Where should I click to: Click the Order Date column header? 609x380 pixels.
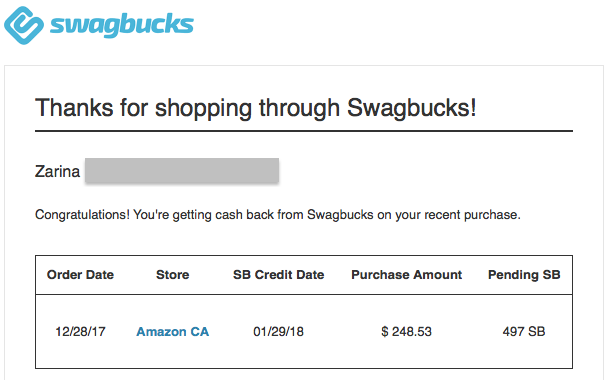(x=80, y=275)
